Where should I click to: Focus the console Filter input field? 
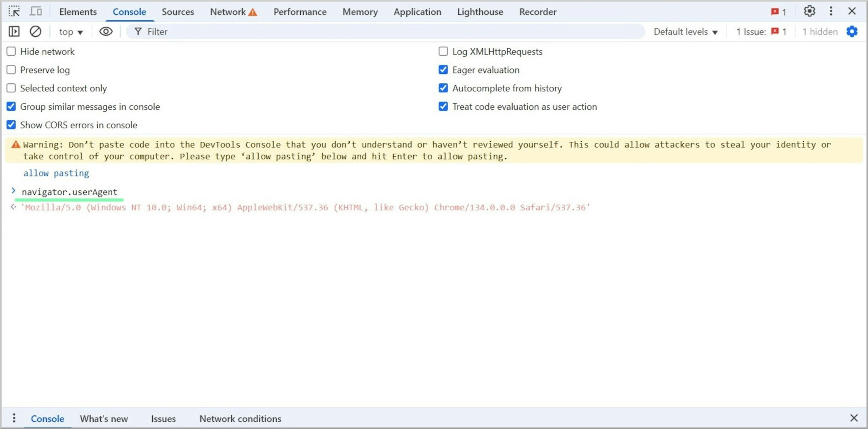385,32
